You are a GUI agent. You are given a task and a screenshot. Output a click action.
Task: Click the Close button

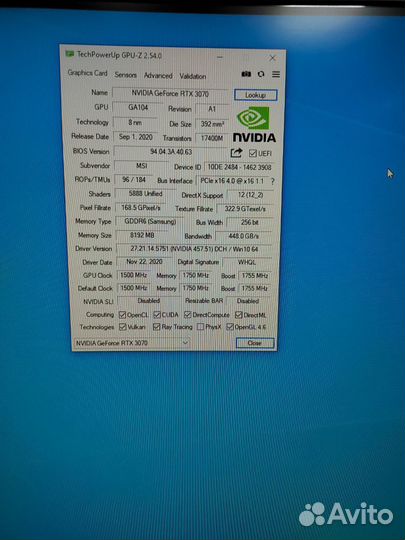point(255,343)
